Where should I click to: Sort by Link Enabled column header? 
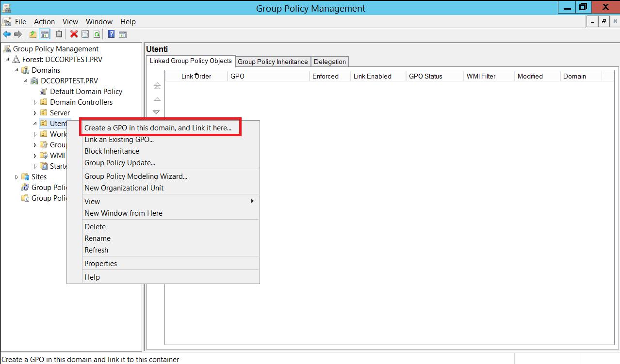[x=378, y=76]
